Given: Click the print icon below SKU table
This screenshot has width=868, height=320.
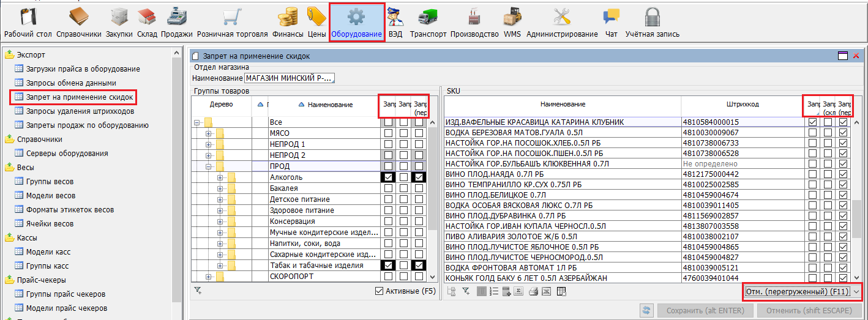Looking at the screenshot, I should (534, 291).
